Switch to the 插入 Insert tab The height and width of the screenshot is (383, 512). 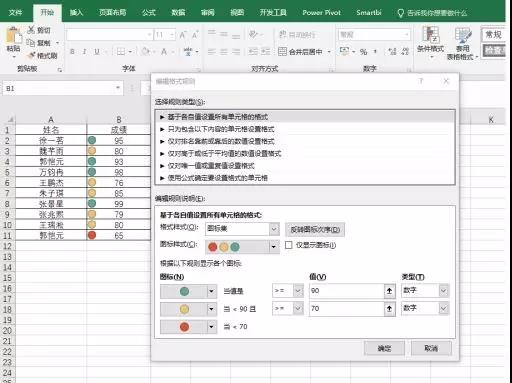(76, 13)
